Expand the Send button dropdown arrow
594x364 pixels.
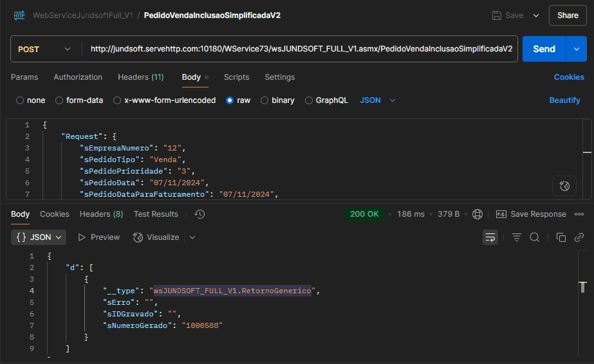(576, 49)
